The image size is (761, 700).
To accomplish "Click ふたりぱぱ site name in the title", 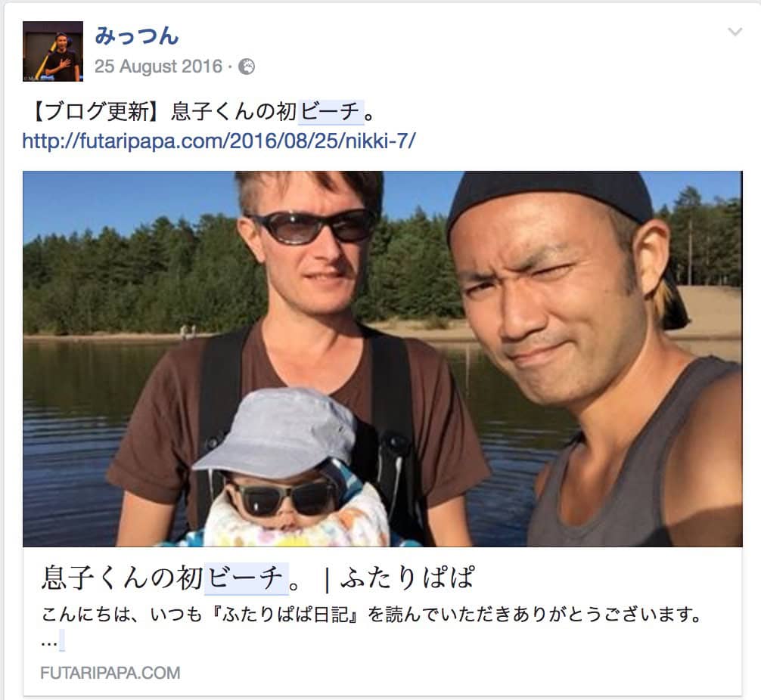I will tap(407, 578).
